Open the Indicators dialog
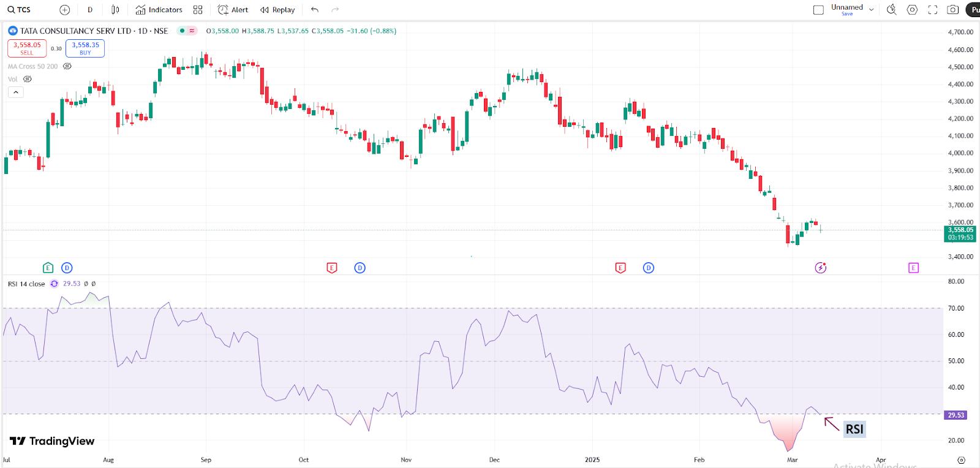The height and width of the screenshot is (468, 980). tap(159, 10)
